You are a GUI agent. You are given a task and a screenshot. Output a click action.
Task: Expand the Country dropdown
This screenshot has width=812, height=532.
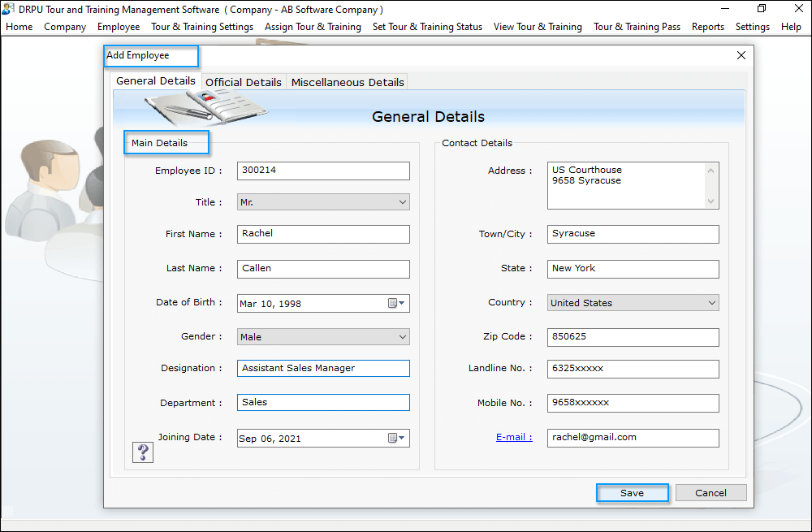712,302
